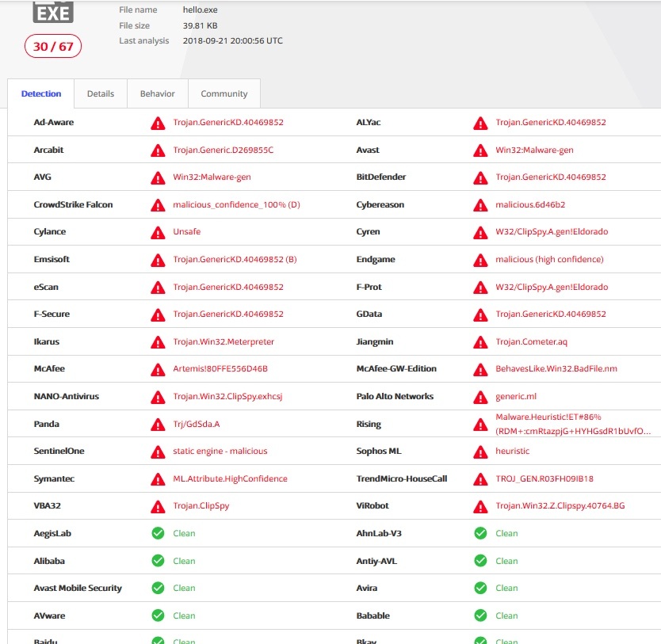The height and width of the screenshot is (644, 661).
Task: Click the ViRobot warning icon
Action: tap(480, 506)
